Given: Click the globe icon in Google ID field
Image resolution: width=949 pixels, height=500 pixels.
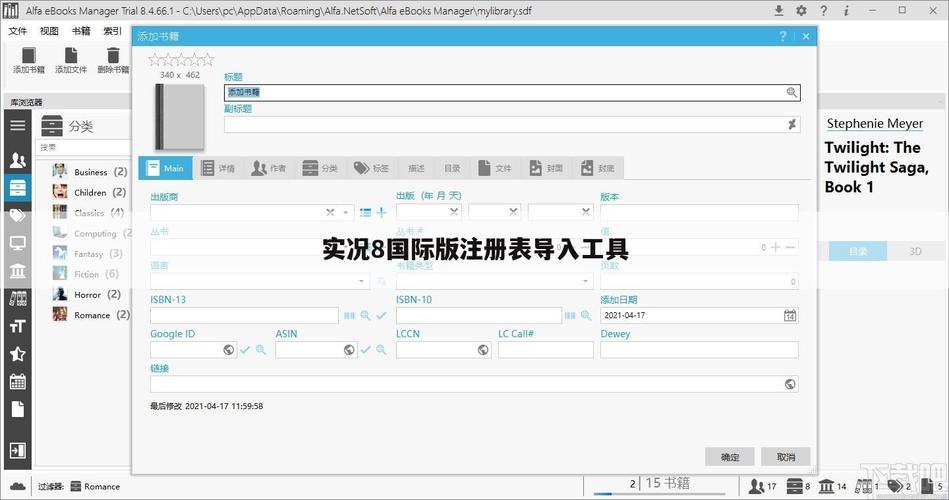Looking at the screenshot, I should (228, 349).
